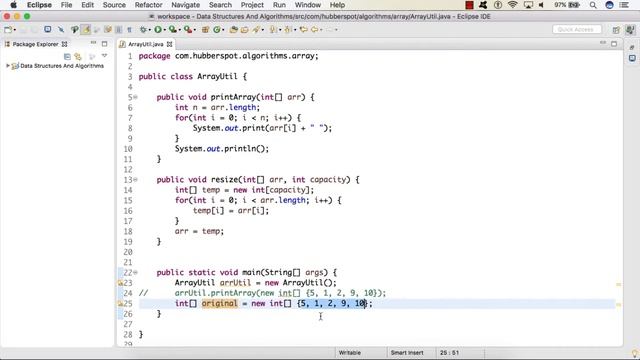Click the lower overview ruler warning marker

click(618, 304)
